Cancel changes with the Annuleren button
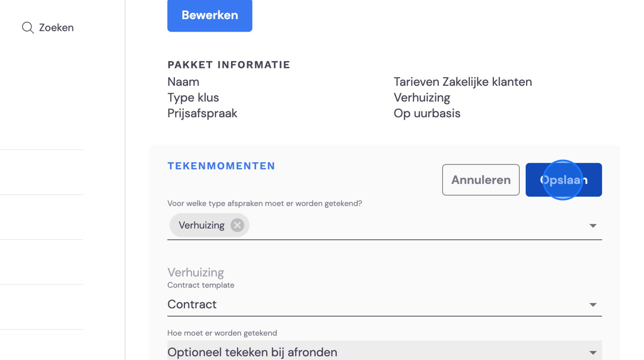Screen dimensions: 644x360 tap(481, 179)
